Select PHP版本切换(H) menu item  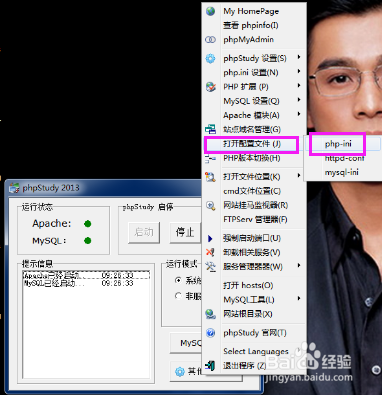(255, 158)
